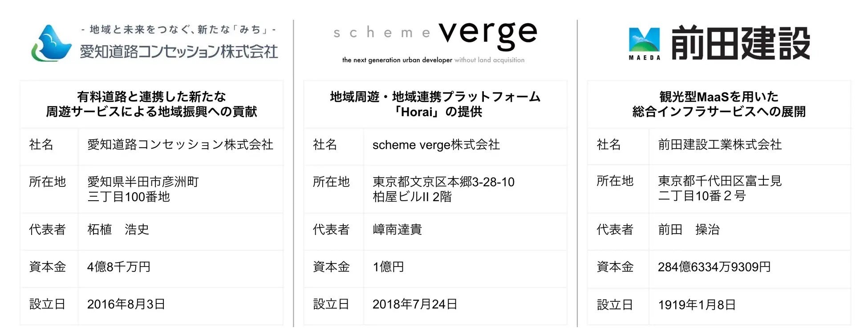This screenshot has height=332, width=868.
Task: Select the heading 観光型MaaSを用いた総合インフラサービス
Action: (718, 104)
